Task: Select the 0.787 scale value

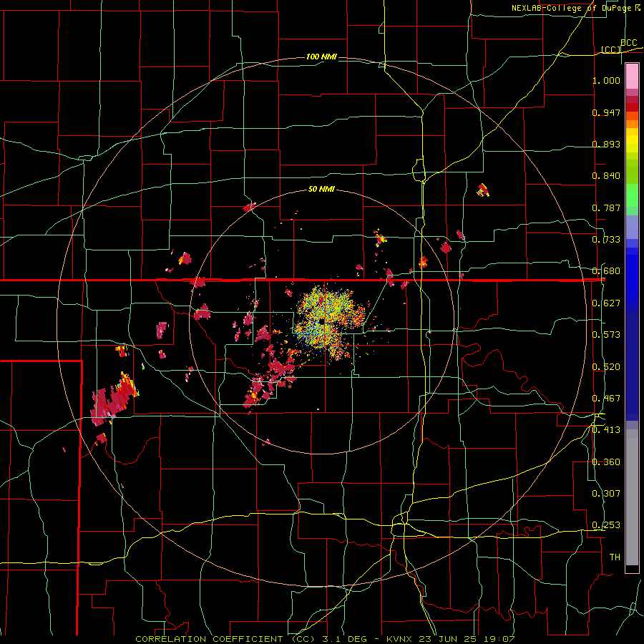Action: (606, 208)
